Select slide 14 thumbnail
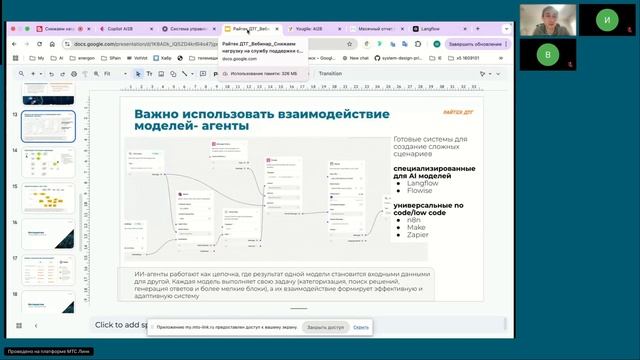The width and height of the screenshot is (640, 360). coord(48,162)
